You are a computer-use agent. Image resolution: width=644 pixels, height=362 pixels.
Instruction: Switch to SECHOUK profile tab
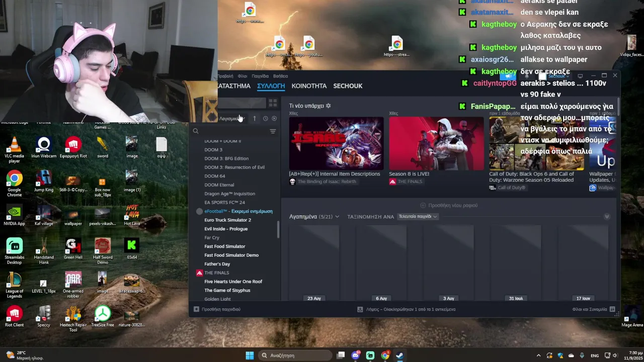tap(348, 86)
